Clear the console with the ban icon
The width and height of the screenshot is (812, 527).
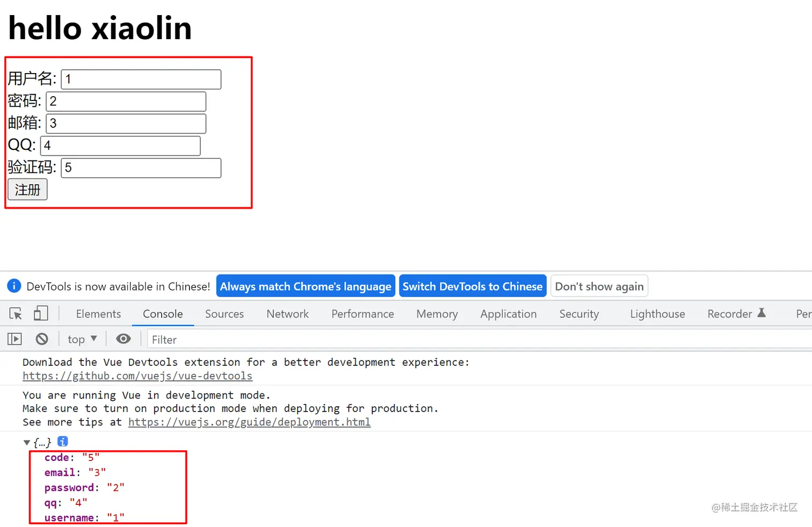42,339
